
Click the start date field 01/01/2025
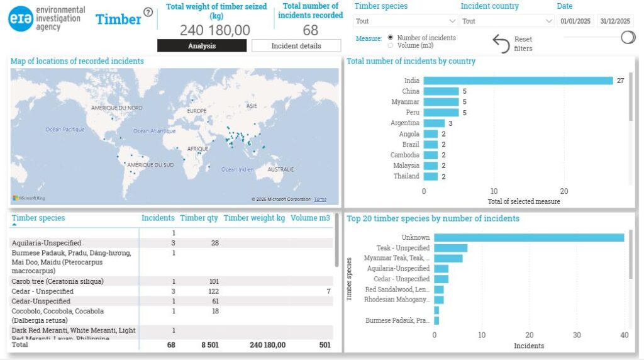575,21
